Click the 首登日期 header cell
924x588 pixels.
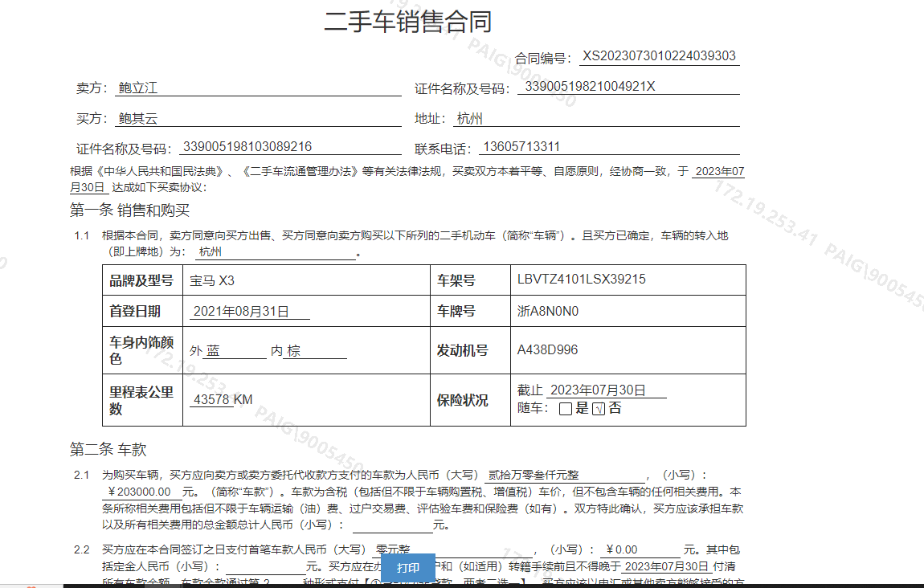click(x=141, y=311)
